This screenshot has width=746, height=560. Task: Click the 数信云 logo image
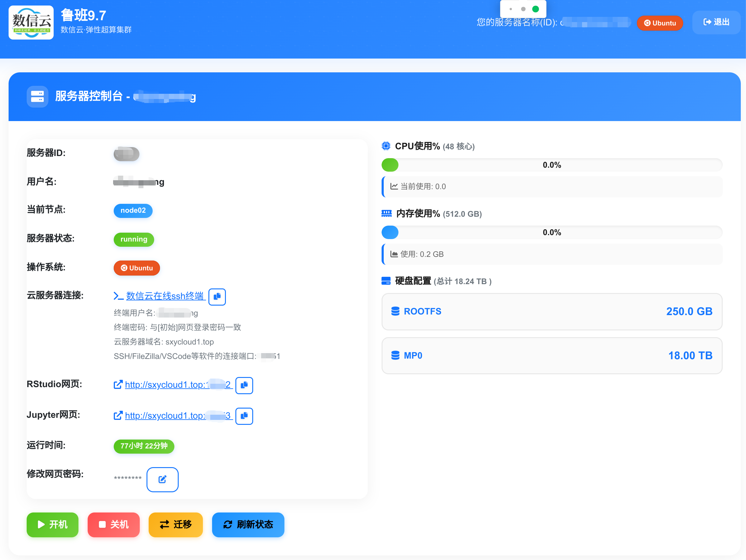pos(31,23)
